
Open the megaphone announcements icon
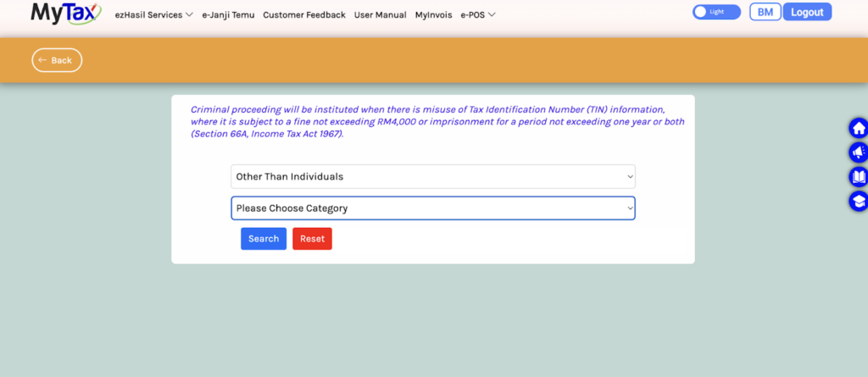pyautogui.click(x=858, y=152)
